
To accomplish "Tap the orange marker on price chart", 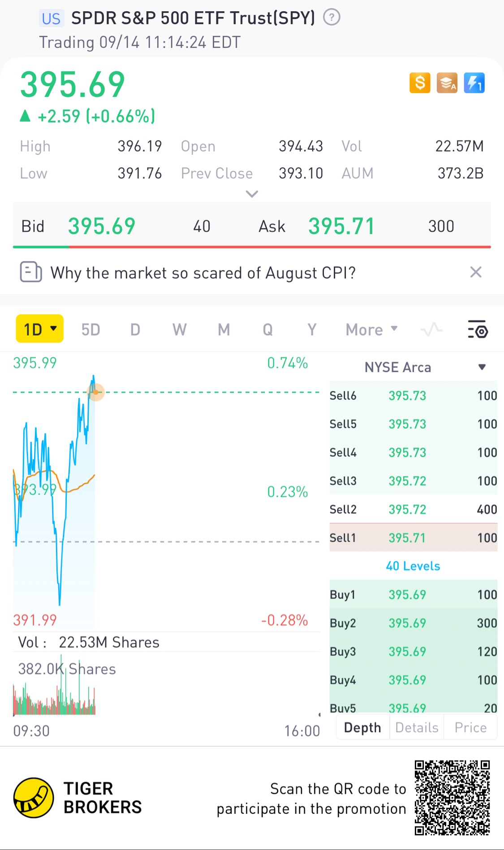I will [x=96, y=392].
